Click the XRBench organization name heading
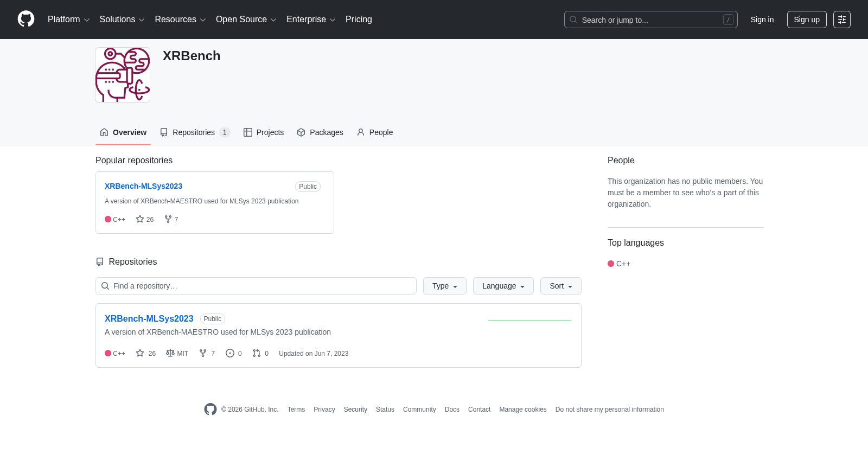 tap(192, 56)
